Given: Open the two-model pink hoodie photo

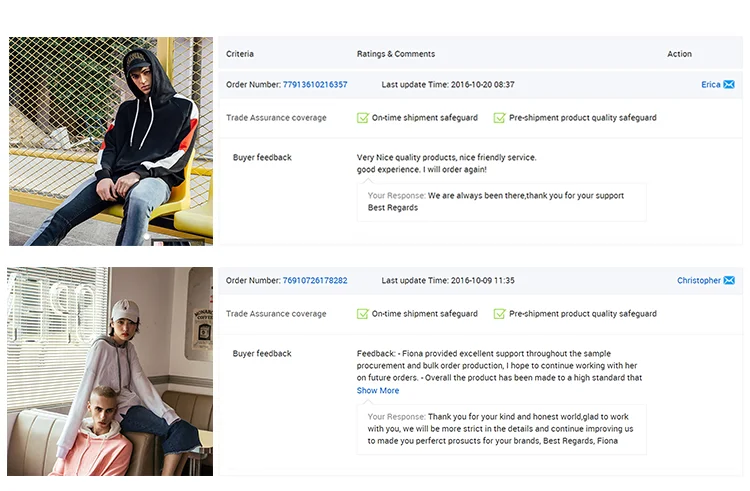Looking at the screenshot, I should (110, 371).
